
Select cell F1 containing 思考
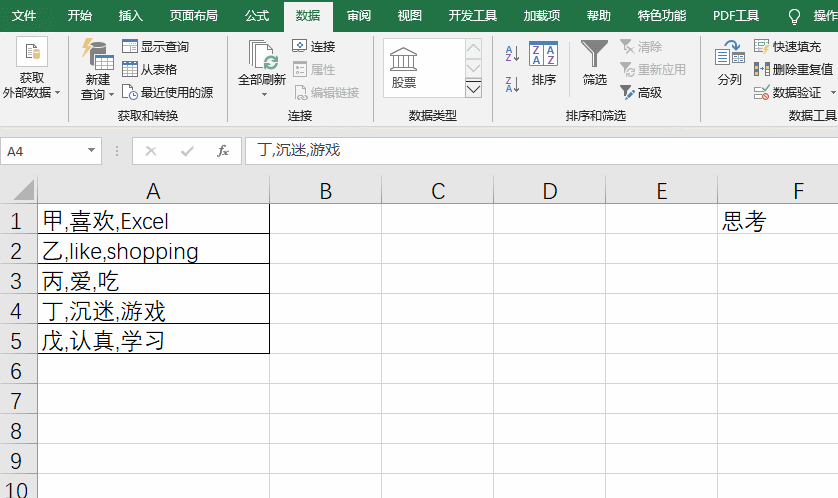tap(778, 221)
